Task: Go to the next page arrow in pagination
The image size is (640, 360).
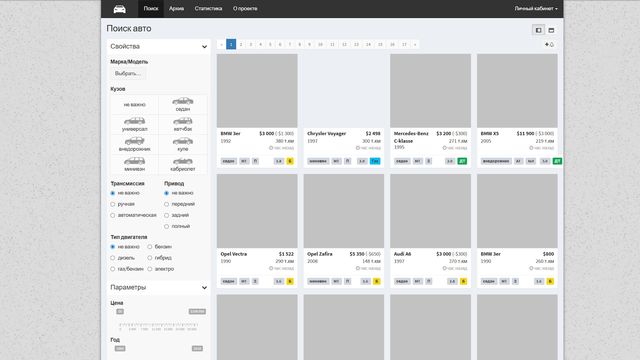Action: pos(415,44)
